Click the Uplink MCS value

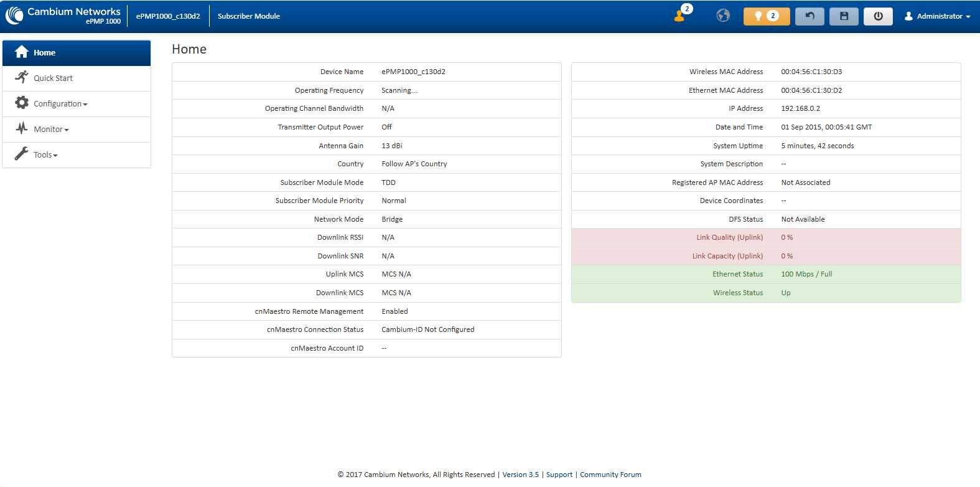(396, 274)
